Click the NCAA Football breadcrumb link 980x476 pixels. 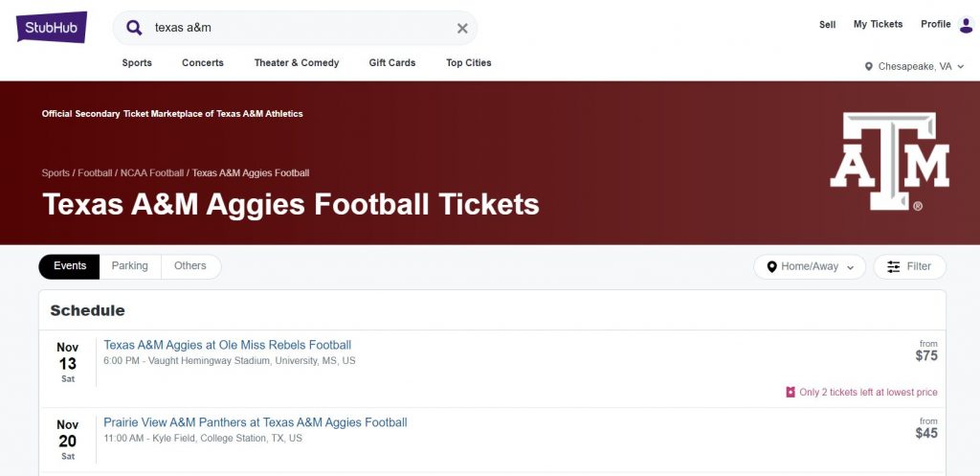[x=152, y=172]
